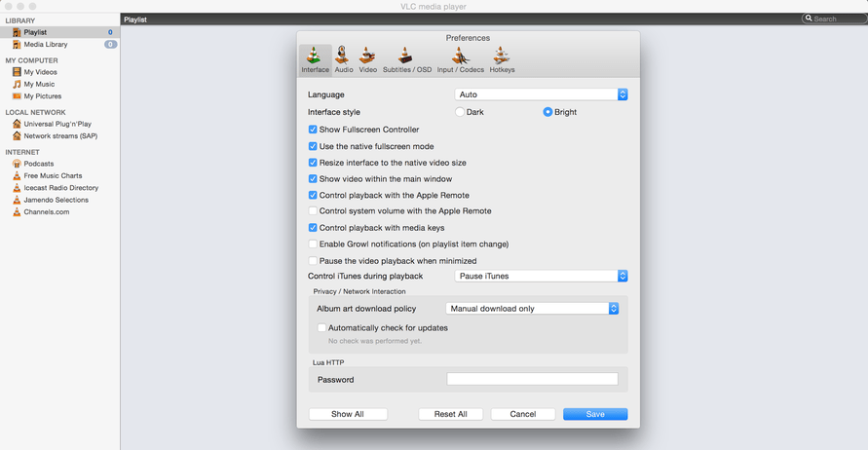This screenshot has width=868, height=450.
Task: Enable Control system volume with Apple Remote
Action: click(313, 211)
